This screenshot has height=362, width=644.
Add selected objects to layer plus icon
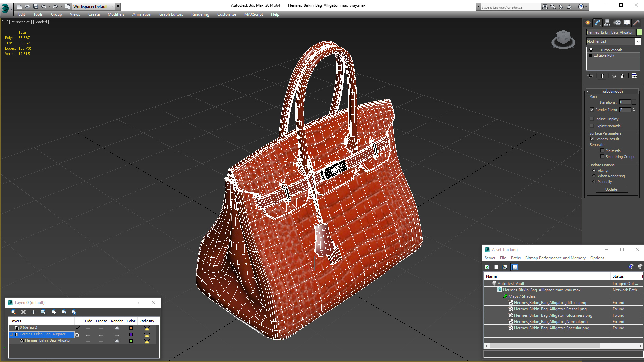tap(34, 312)
